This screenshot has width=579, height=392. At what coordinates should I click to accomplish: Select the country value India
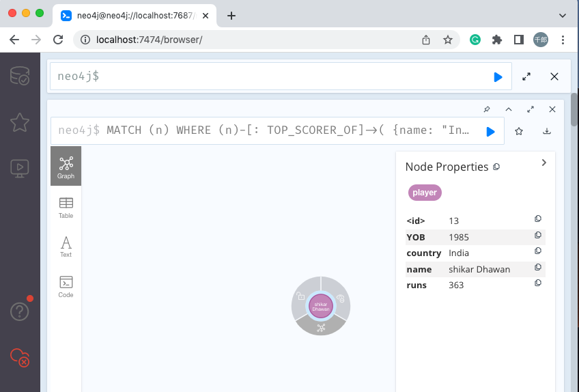pyautogui.click(x=459, y=253)
